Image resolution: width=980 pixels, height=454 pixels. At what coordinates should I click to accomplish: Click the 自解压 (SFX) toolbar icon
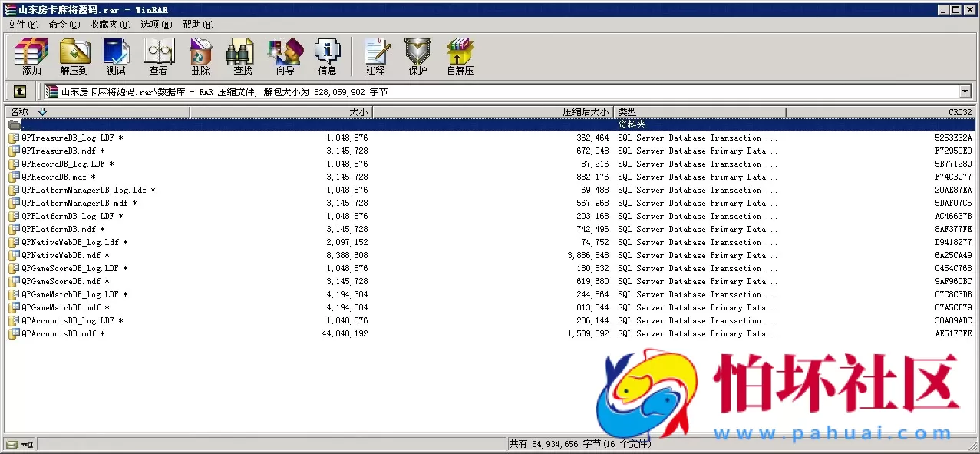click(x=460, y=57)
